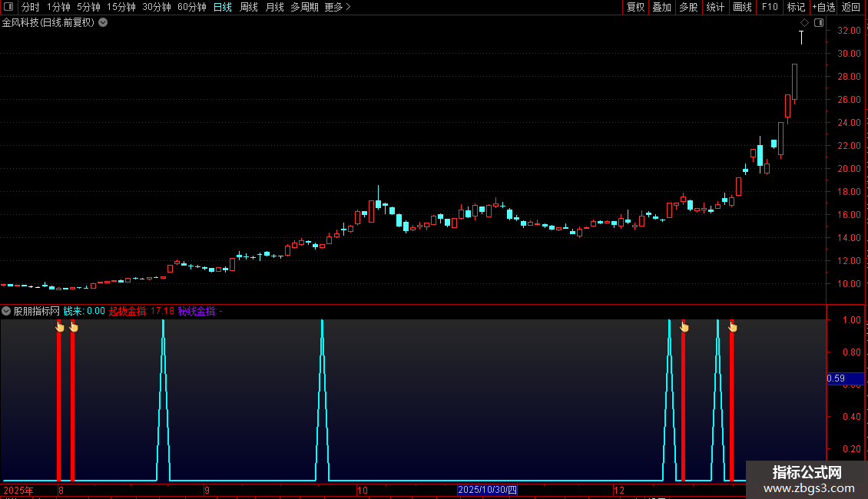Click the 2025/10/30/四 date marker
868x499 pixels.
click(487, 490)
